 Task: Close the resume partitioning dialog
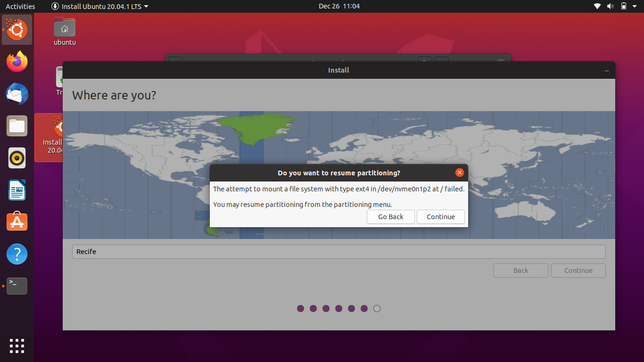460,173
